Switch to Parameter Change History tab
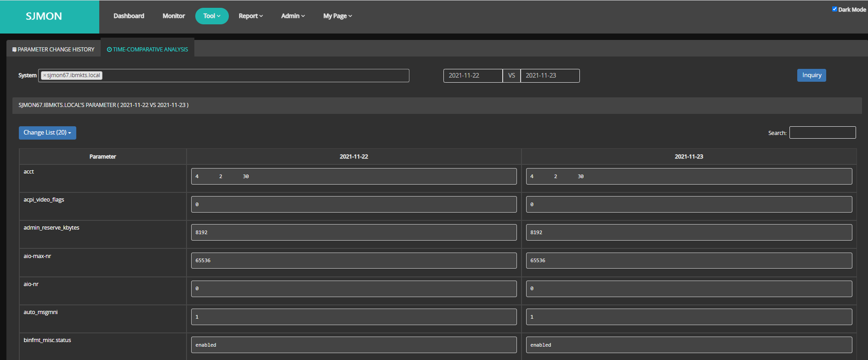868x360 pixels. 53,50
